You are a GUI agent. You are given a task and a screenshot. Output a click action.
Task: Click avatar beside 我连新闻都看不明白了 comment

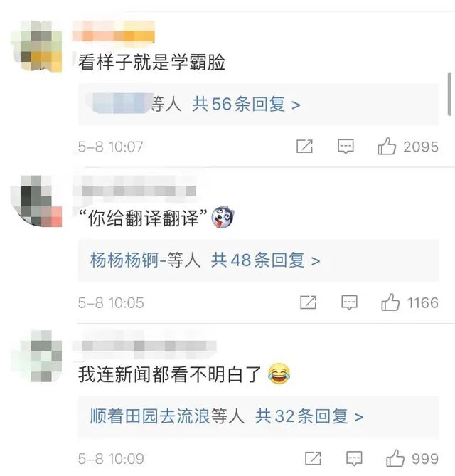pos(36,356)
